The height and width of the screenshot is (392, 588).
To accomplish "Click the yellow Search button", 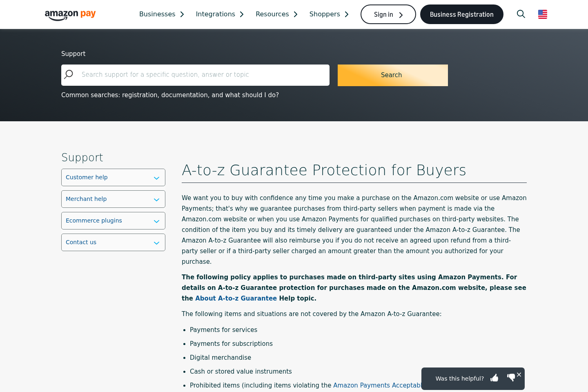I will (393, 75).
